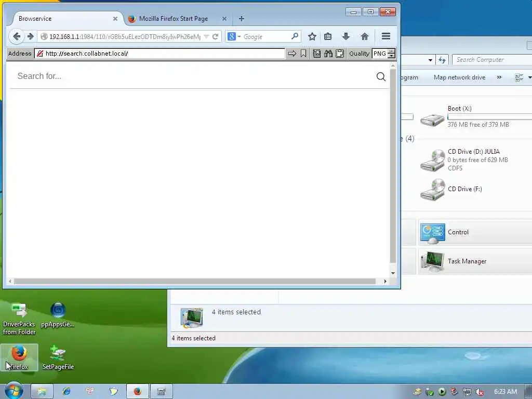Go back using the Firefox back arrow
This screenshot has height=399, width=532.
coord(16,36)
